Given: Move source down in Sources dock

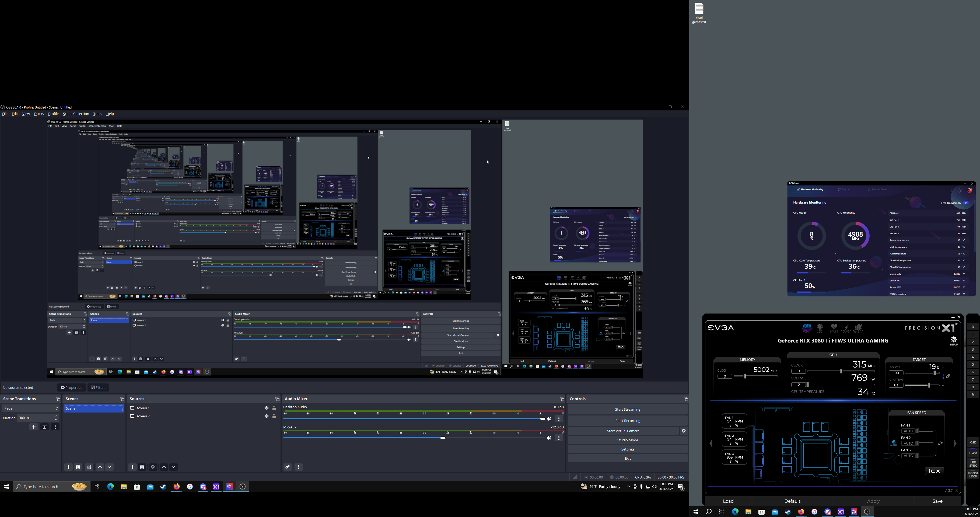Looking at the screenshot, I should [173, 467].
